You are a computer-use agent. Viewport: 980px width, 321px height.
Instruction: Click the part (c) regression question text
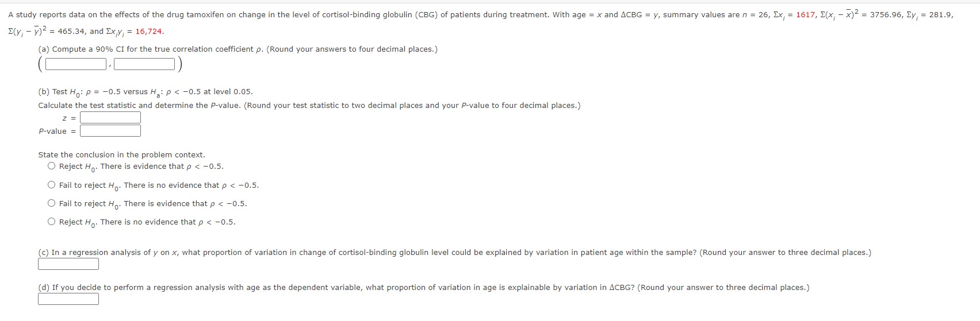pos(455,253)
